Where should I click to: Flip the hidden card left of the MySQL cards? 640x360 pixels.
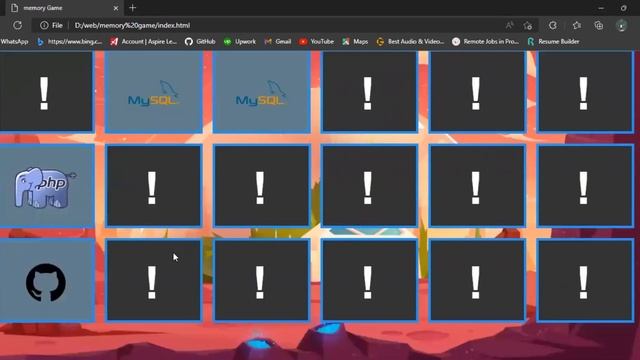46,91
